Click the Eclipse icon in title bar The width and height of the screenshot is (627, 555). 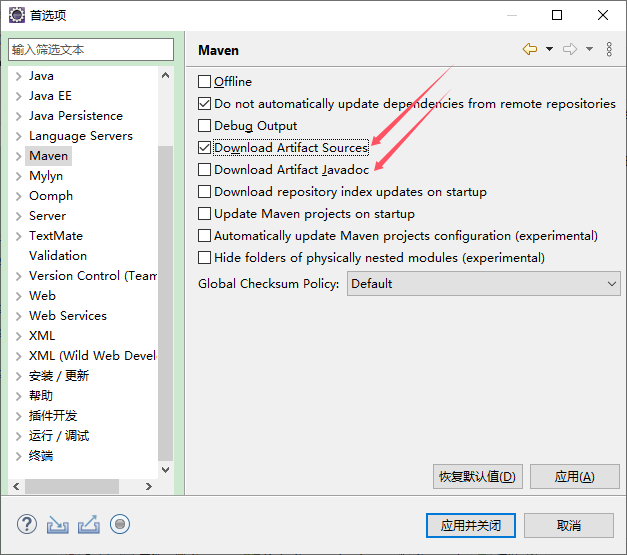[x=15, y=15]
